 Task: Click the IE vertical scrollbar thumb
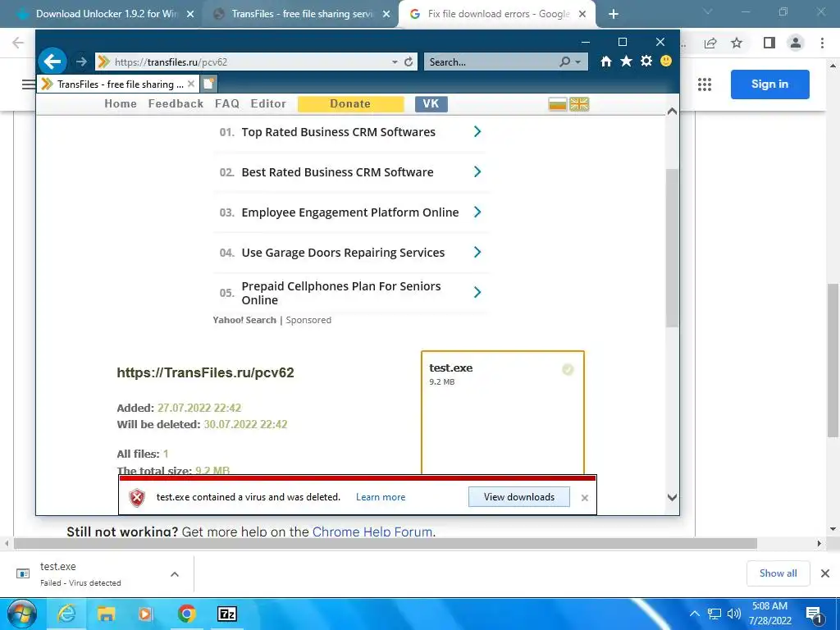[x=673, y=248]
